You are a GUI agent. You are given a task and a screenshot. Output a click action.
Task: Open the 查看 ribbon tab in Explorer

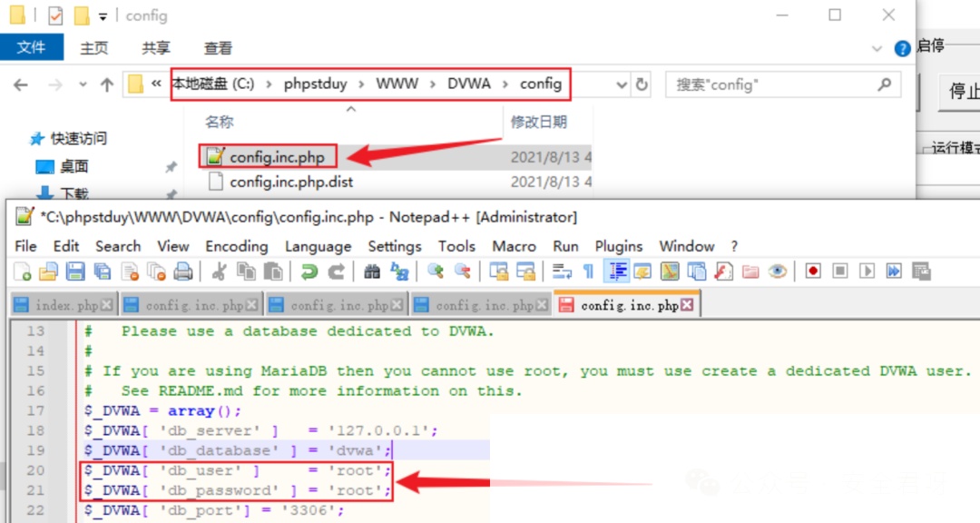(x=218, y=48)
